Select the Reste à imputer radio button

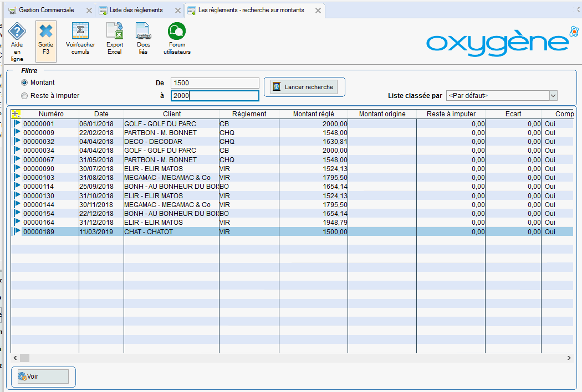[x=24, y=96]
